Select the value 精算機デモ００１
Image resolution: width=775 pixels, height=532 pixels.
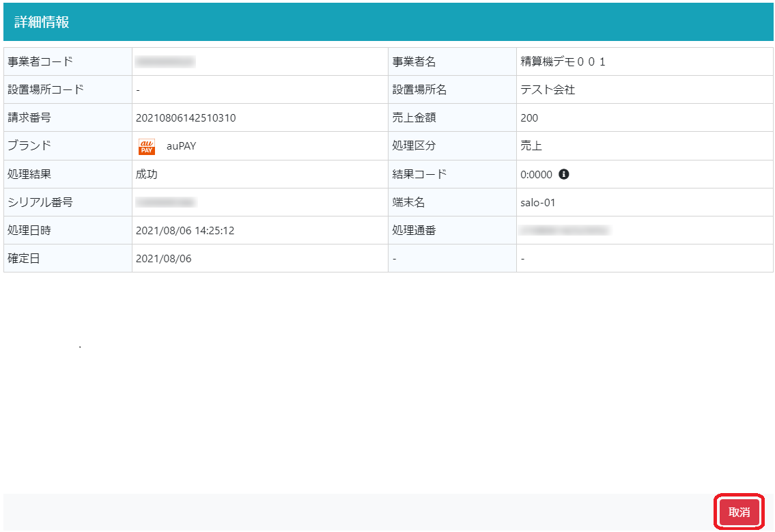[x=563, y=61]
